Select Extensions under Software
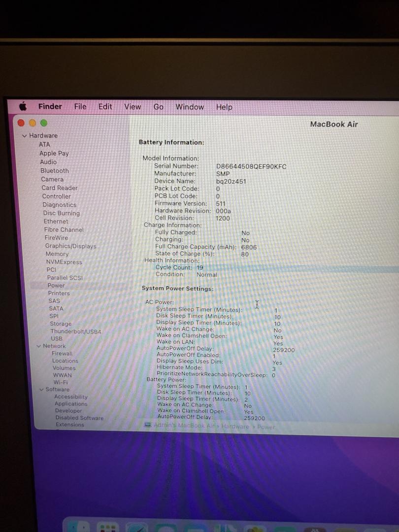399x532 pixels. [70, 425]
